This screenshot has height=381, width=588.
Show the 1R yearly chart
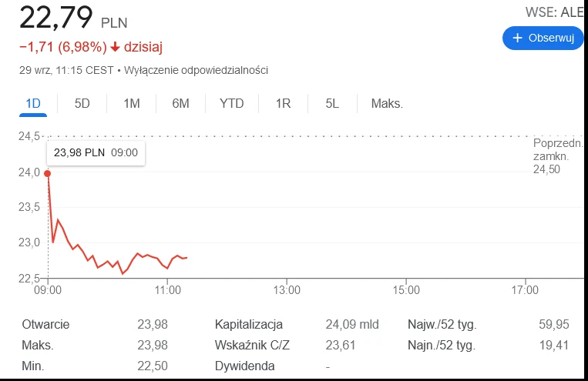(283, 103)
